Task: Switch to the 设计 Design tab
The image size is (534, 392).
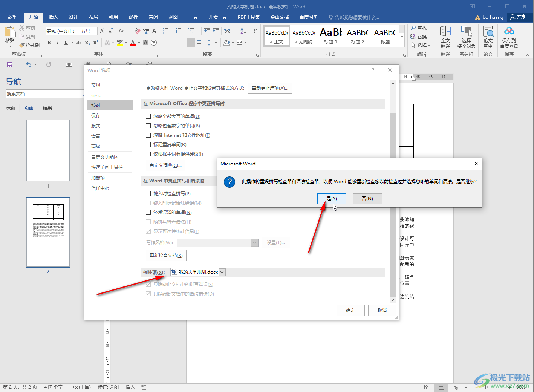Action: [x=73, y=17]
